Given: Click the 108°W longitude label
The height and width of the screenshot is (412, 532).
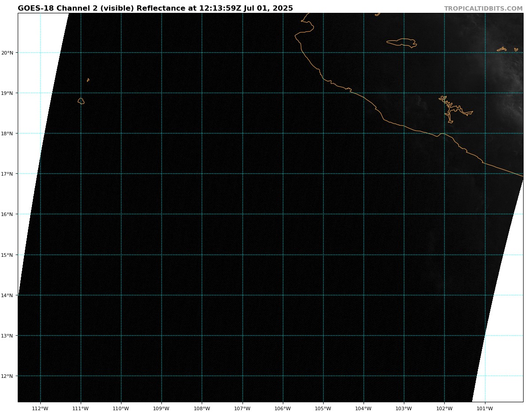Looking at the screenshot, I should (202, 408).
